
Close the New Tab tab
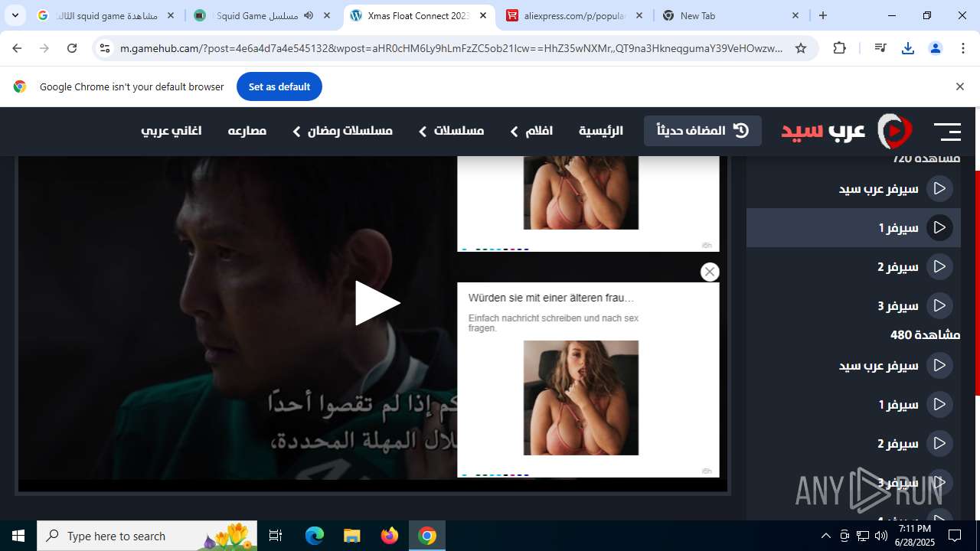click(x=795, y=15)
